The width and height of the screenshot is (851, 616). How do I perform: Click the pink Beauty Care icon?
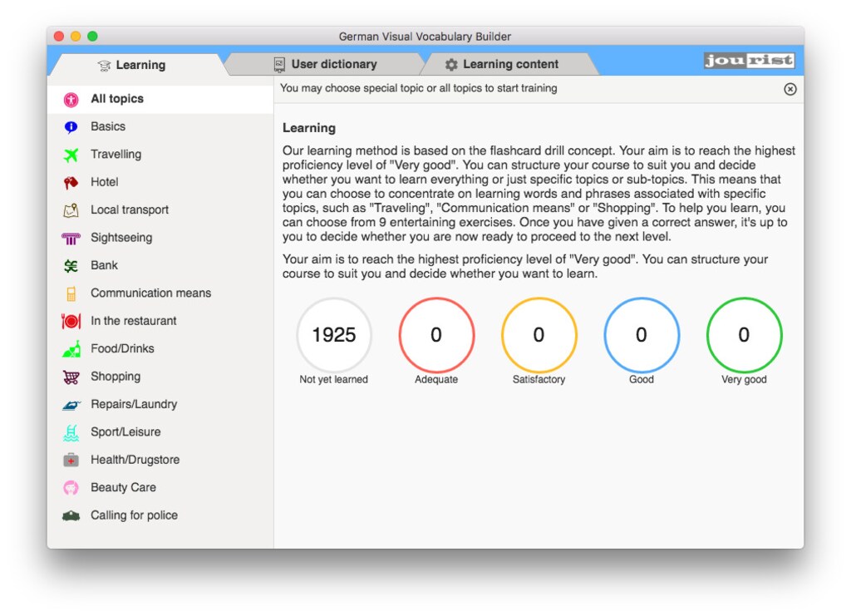71,488
